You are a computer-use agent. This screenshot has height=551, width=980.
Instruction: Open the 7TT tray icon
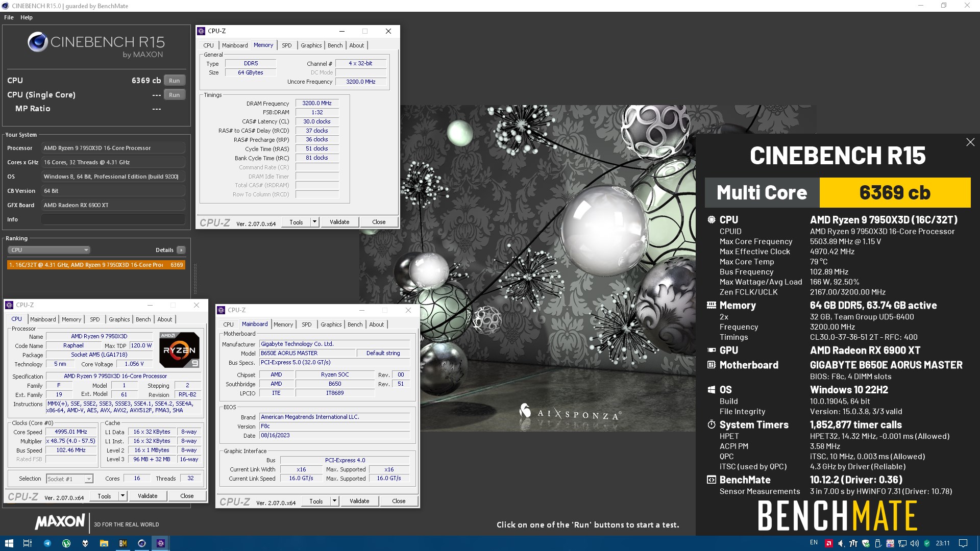coord(853,543)
